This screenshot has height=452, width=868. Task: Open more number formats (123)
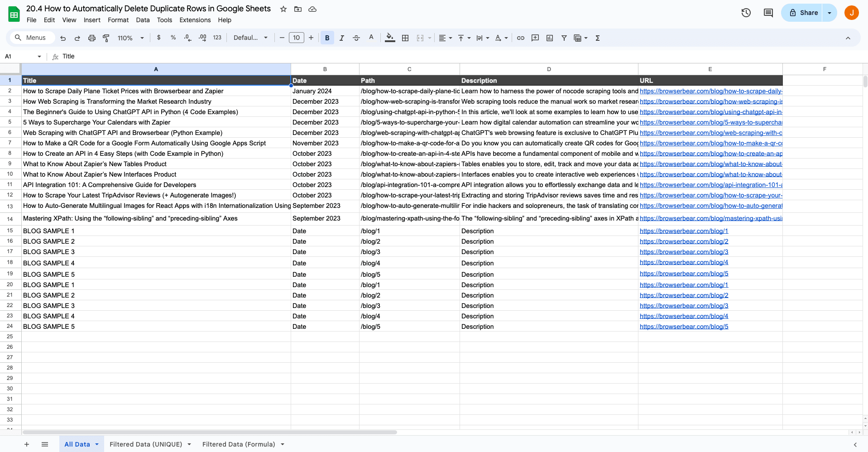coord(217,38)
